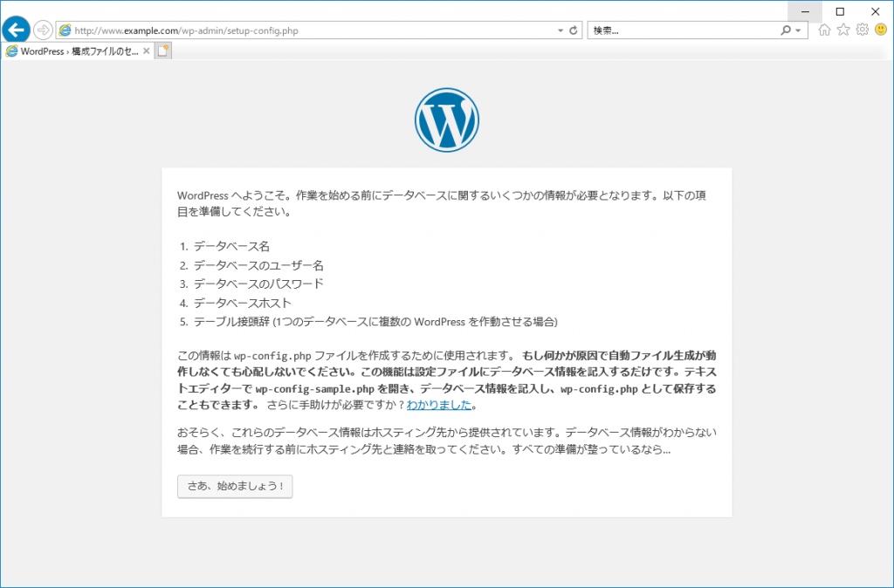The image size is (894, 588).
Task: Open the address bar autocomplete dropdown arrow
Action: point(560,31)
